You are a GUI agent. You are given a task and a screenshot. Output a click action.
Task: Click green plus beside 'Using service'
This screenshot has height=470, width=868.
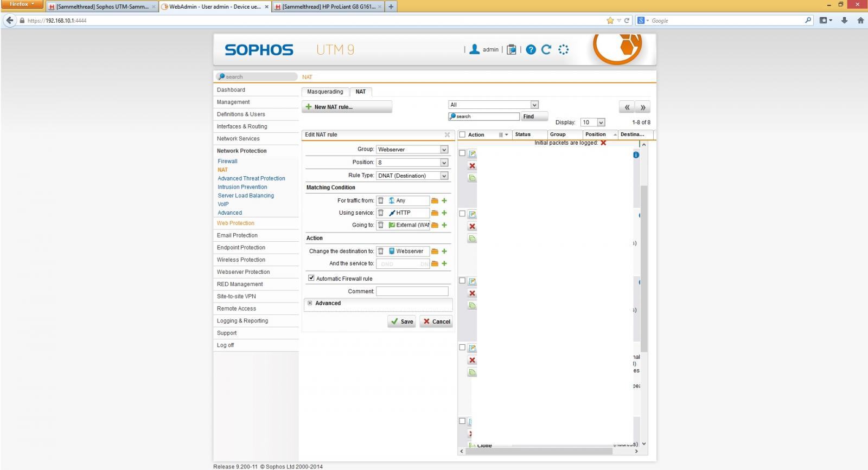coord(444,213)
